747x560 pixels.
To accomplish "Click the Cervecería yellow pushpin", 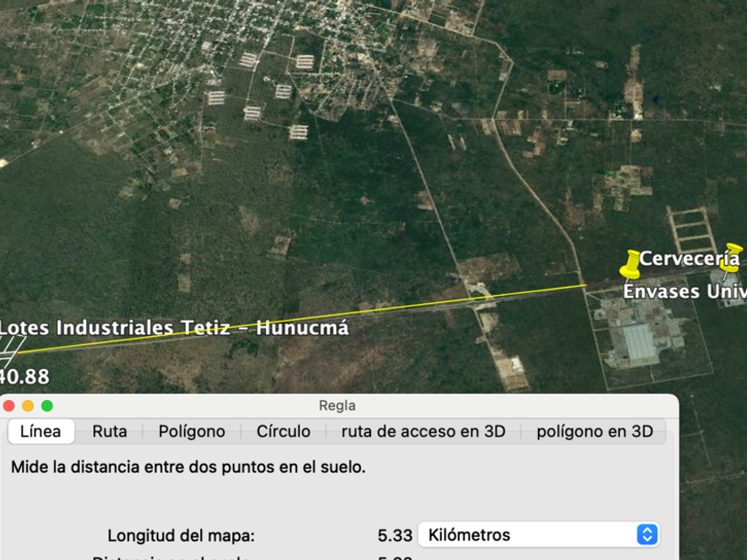I will (x=631, y=265).
